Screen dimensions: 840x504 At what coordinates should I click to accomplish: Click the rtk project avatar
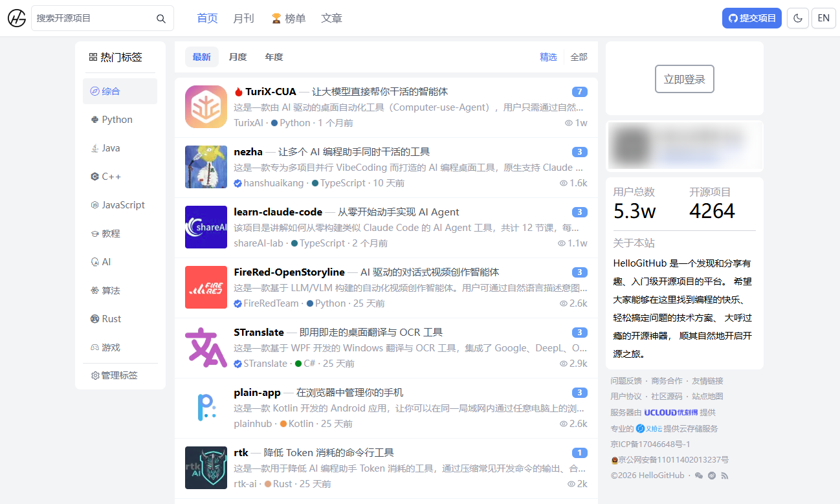click(206, 468)
